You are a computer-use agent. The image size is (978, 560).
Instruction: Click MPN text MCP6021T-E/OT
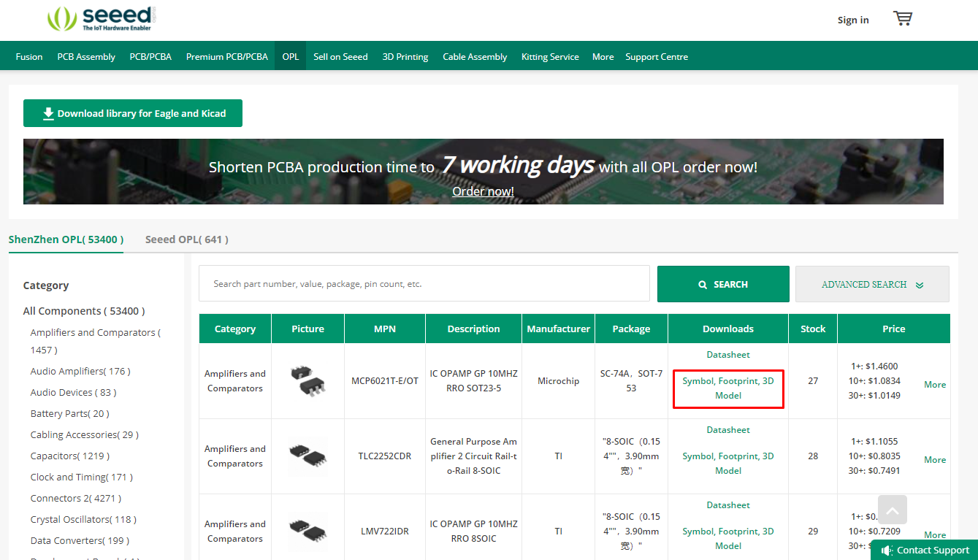click(x=385, y=381)
